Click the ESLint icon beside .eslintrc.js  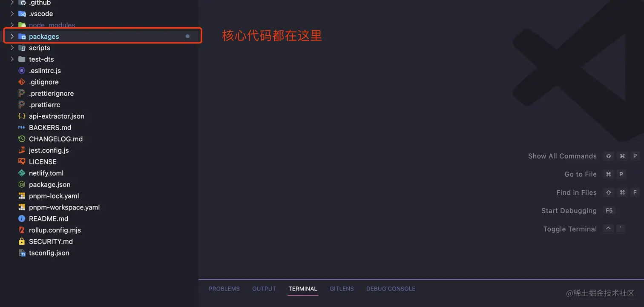click(22, 71)
